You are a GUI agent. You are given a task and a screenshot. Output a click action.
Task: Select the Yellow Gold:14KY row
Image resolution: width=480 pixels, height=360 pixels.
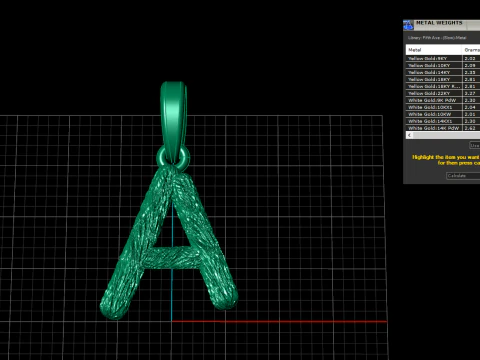(443, 72)
